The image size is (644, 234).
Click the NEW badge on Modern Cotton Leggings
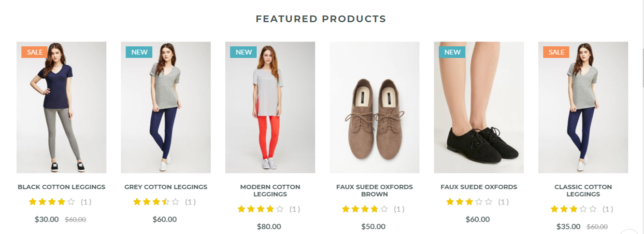tap(243, 52)
